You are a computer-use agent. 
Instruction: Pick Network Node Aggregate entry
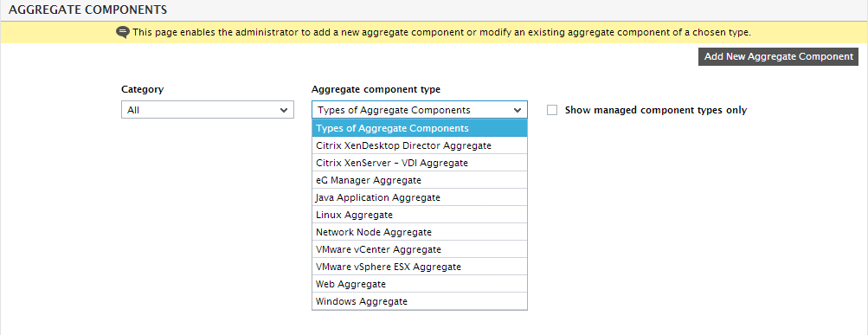(420, 232)
